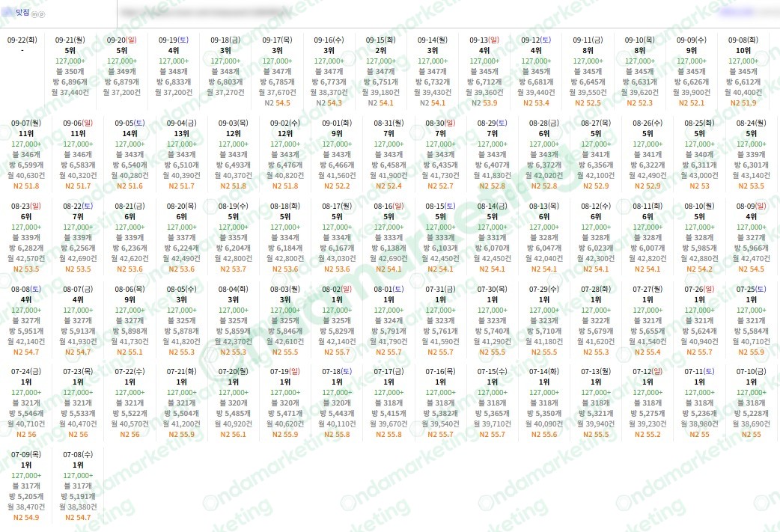Click the 7위 rank under 08-22(토)

point(78,216)
